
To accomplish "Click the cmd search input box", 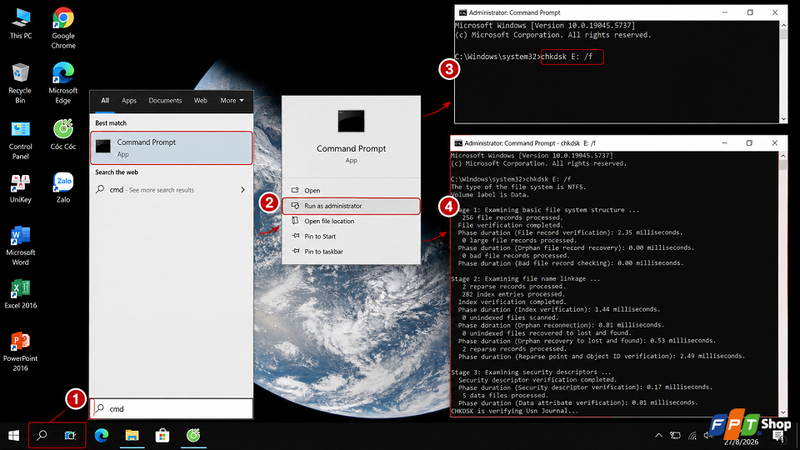I will pyautogui.click(x=171, y=409).
